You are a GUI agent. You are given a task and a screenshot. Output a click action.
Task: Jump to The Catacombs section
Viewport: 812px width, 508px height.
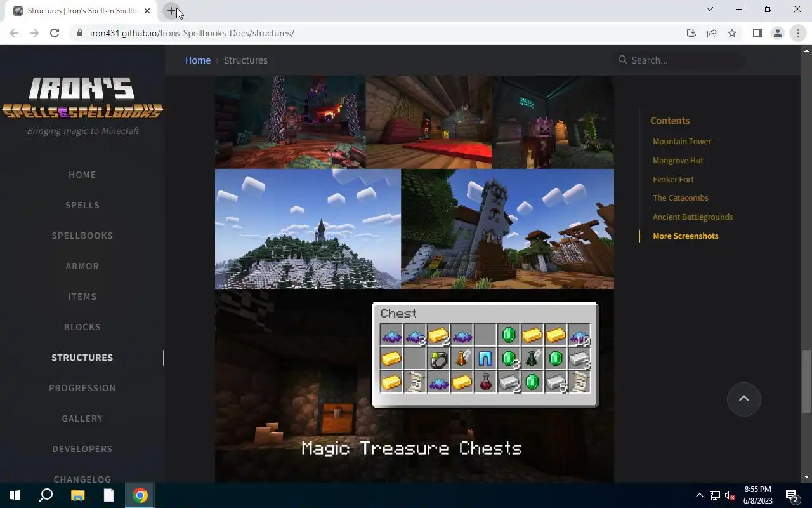pyautogui.click(x=681, y=198)
